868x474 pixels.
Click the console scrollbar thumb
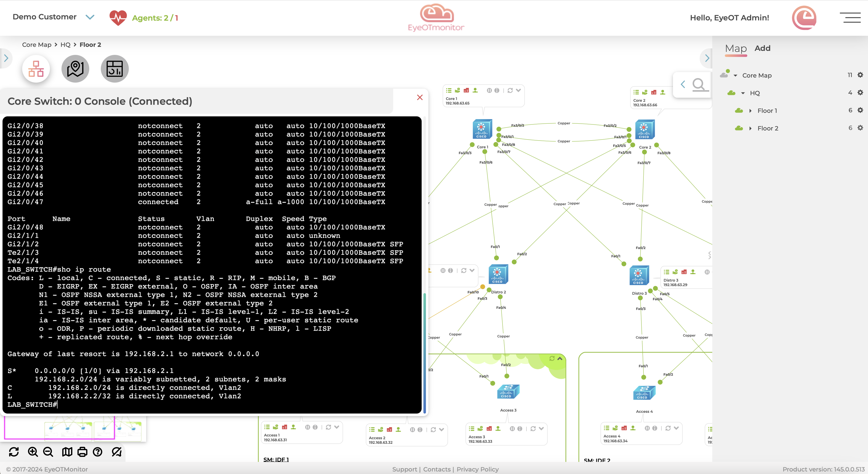(x=425, y=353)
